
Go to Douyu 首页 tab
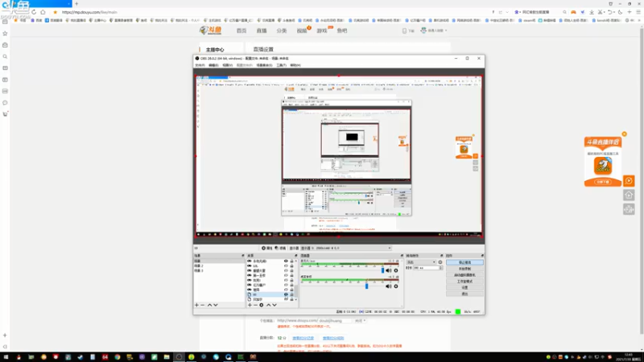242,31
